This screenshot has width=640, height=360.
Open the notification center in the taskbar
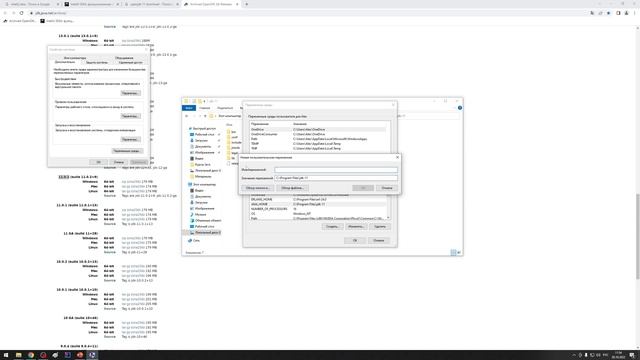click(x=632, y=355)
